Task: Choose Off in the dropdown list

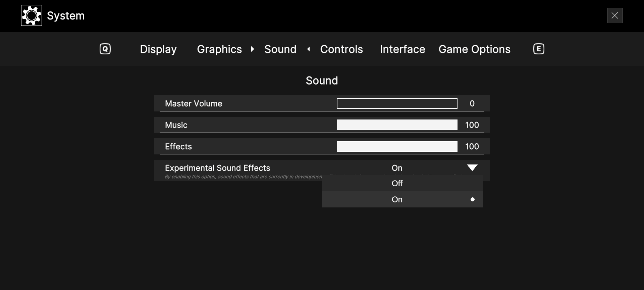Action: (x=402, y=183)
